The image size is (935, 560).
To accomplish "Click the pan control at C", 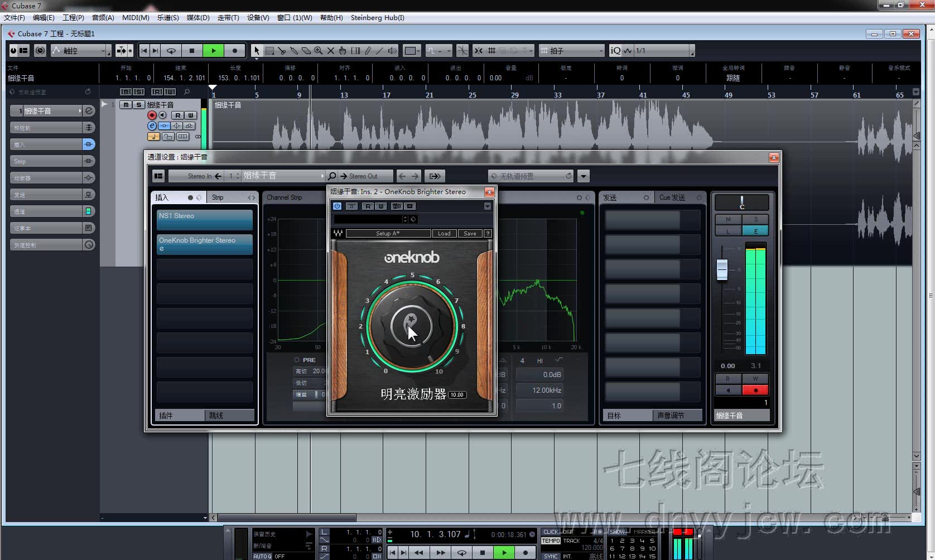I will (x=742, y=202).
